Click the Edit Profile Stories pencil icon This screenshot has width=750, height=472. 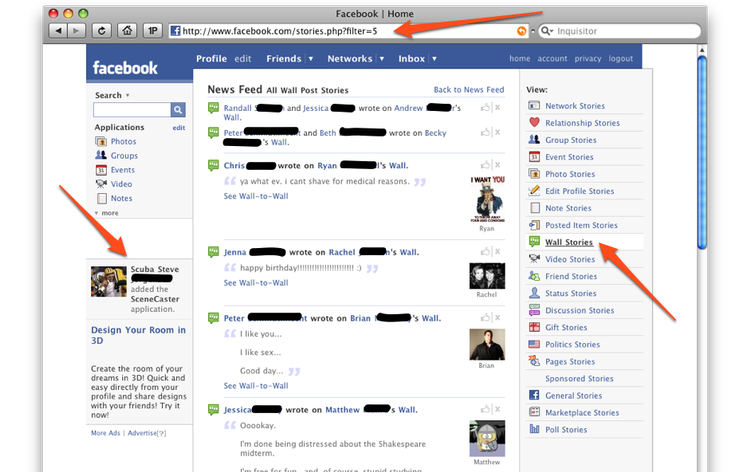534,191
